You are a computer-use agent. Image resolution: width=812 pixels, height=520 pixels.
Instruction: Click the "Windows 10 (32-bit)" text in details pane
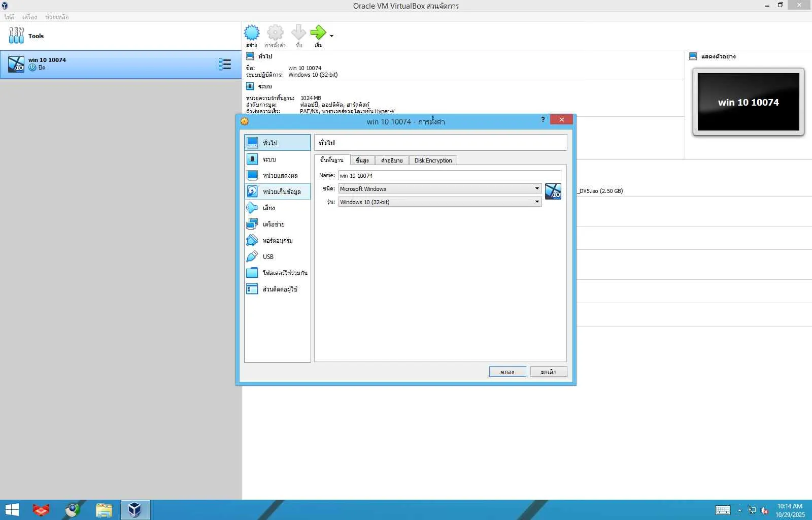click(x=313, y=75)
